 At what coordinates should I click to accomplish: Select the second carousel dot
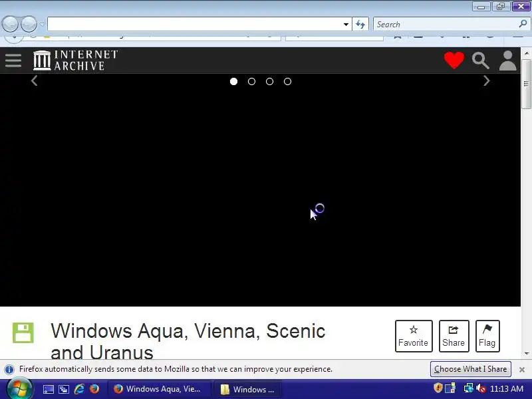click(251, 81)
